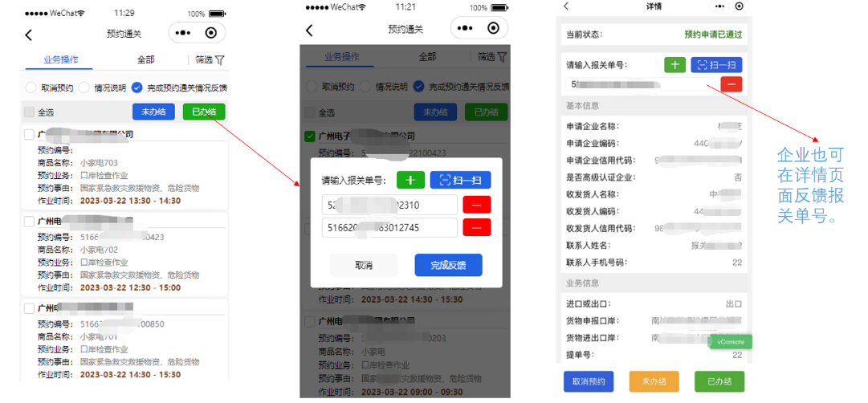Tap the circular target icon on middle screen
Screen dimensions: 868x403
tap(493, 27)
